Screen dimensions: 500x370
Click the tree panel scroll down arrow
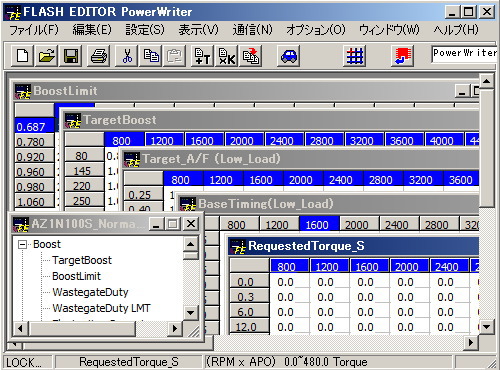[x=190, y=313]
